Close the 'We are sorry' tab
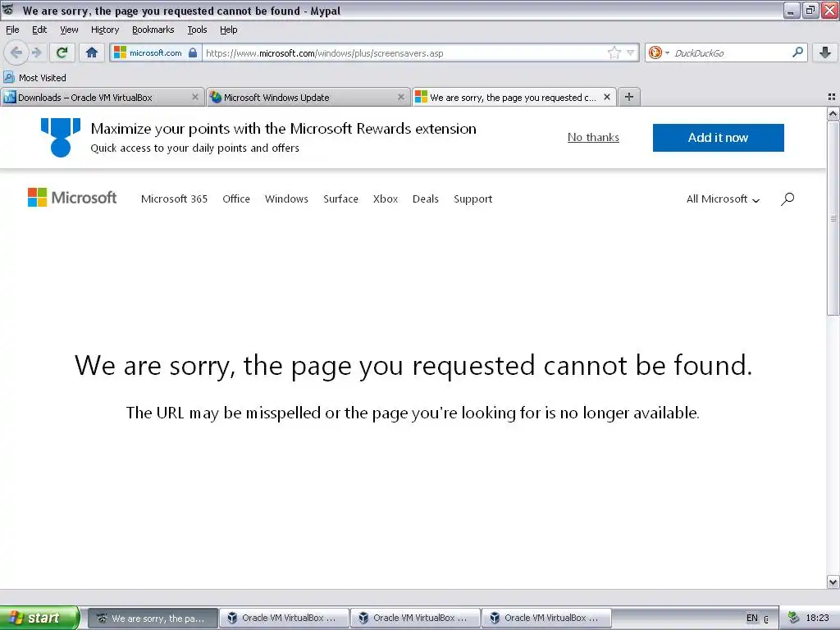Screen dimensions: 840x630 [x=606, y=97]
